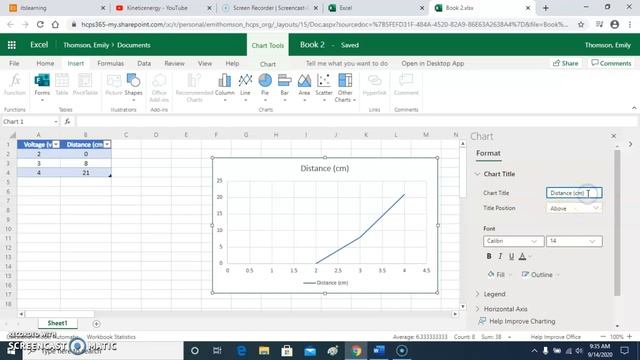Image resolution: width=640 pixels, height=360 pixels.
Task: Insert a Line chart
Action: [245, 87]
